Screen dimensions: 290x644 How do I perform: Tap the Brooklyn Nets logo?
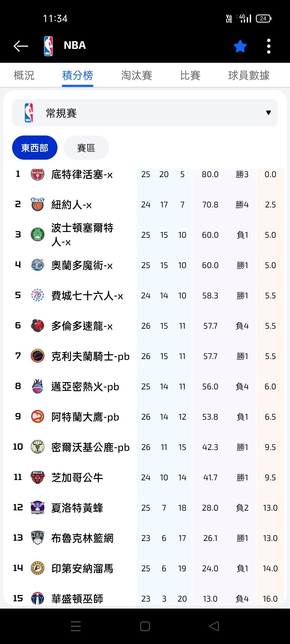pyautogui.click(x=38, y=538)
